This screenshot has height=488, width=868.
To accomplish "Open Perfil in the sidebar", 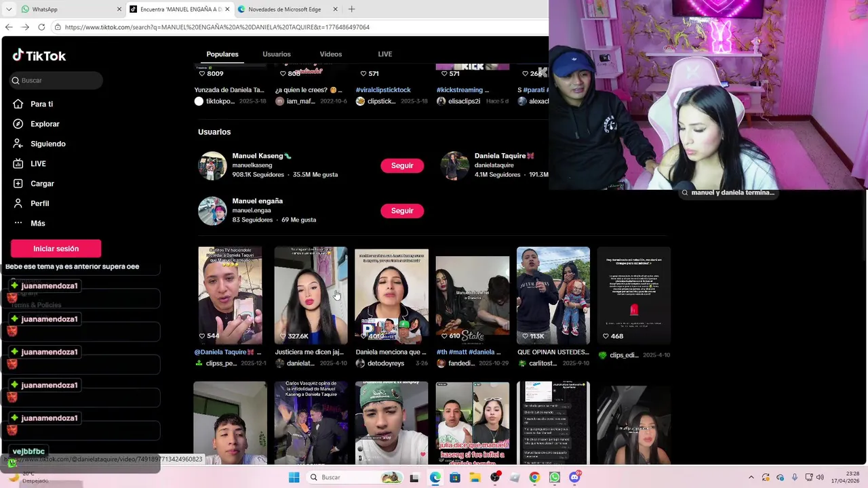I will point(39,203).
